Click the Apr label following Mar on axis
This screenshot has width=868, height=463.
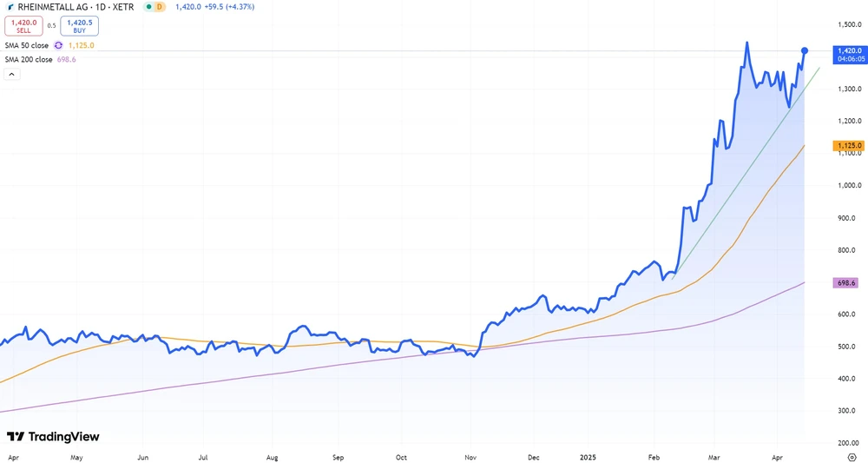[777, 458]
